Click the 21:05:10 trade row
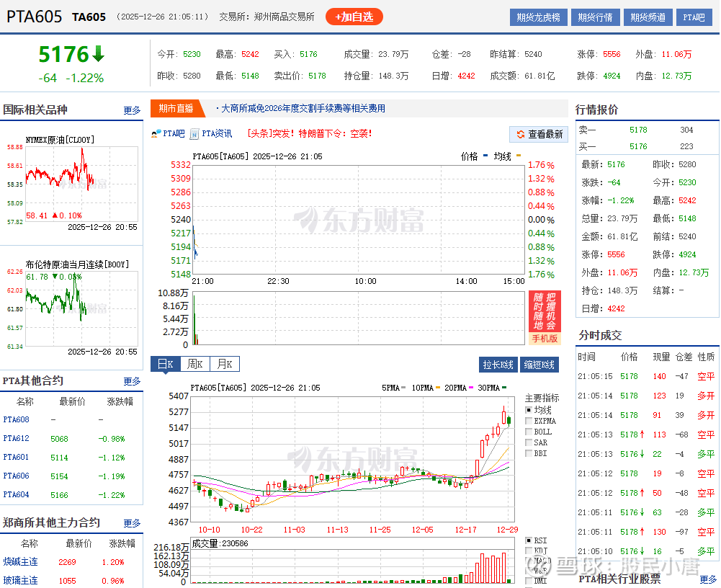Screen dimensions: 721x588 [647, 551]
